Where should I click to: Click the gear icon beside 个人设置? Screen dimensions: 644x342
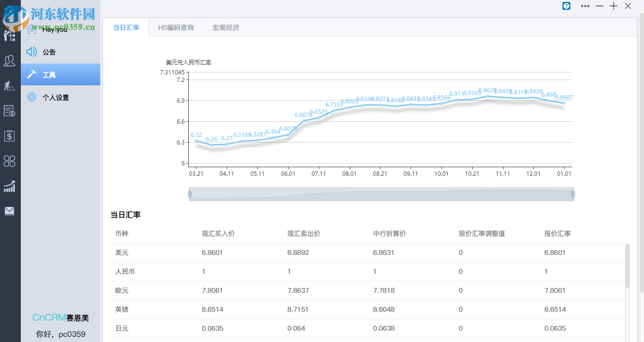coord(31,97)
